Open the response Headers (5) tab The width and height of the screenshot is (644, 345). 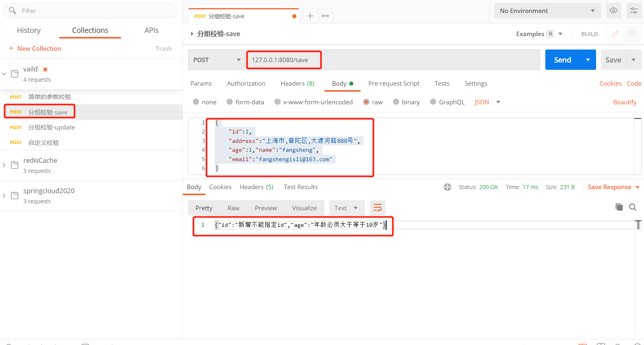257,187
